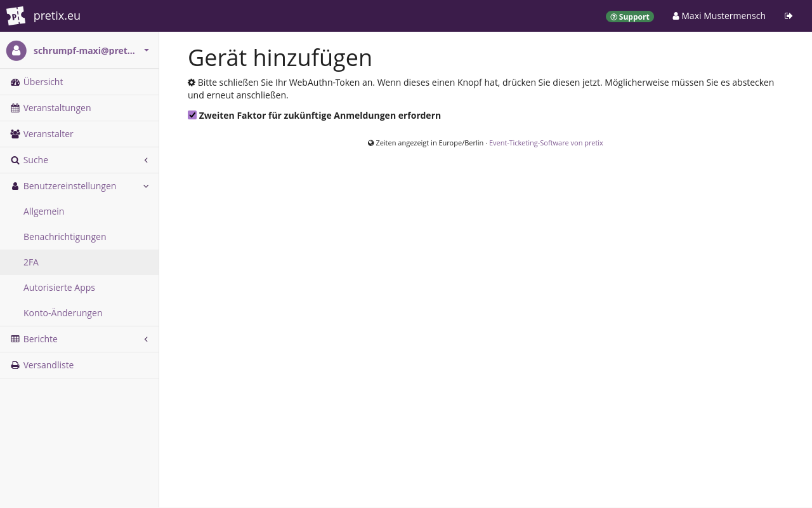812x508 pixels.
Task: Click the pretix logo icon
Action: tap(16, 16)
